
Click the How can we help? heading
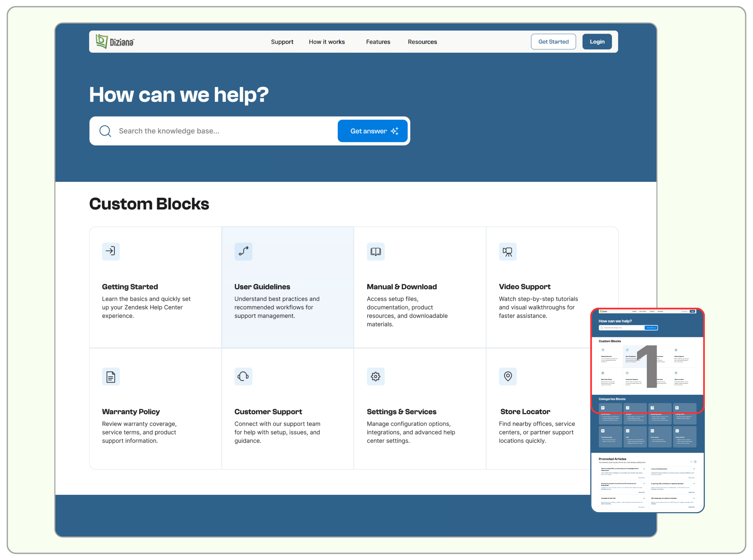[179, 95]
